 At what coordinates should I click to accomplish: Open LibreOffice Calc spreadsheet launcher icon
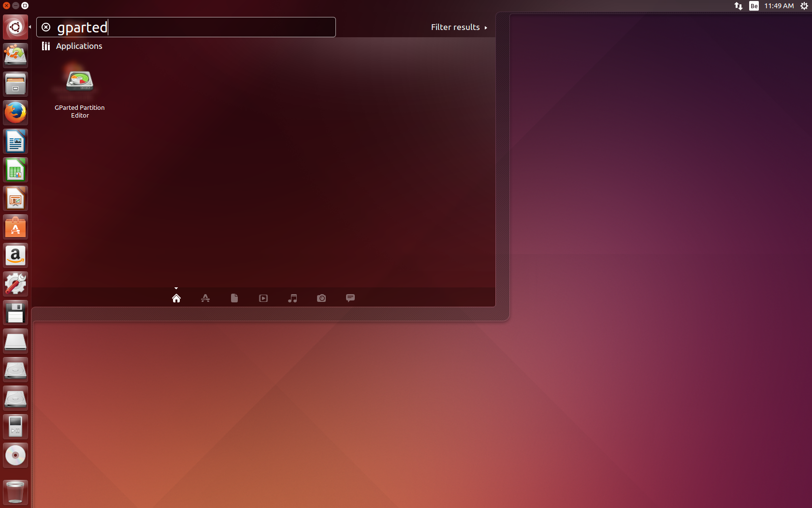15,170
